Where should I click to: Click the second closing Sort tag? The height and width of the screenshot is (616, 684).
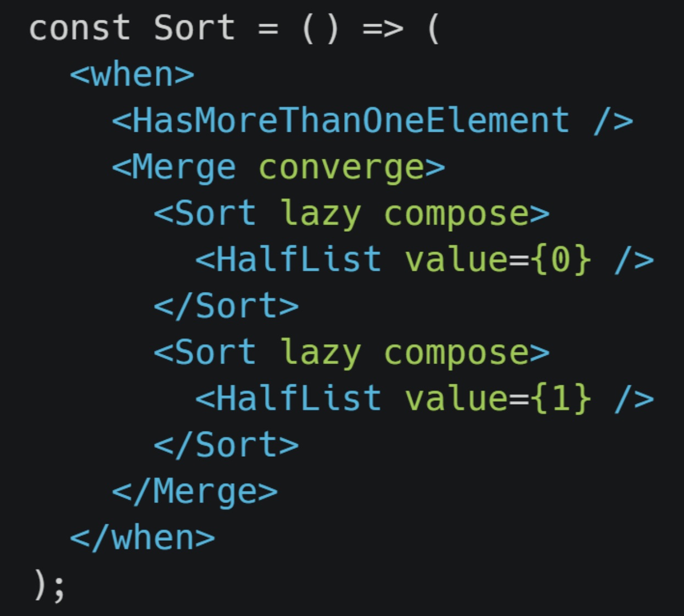(x=226, y=445)
